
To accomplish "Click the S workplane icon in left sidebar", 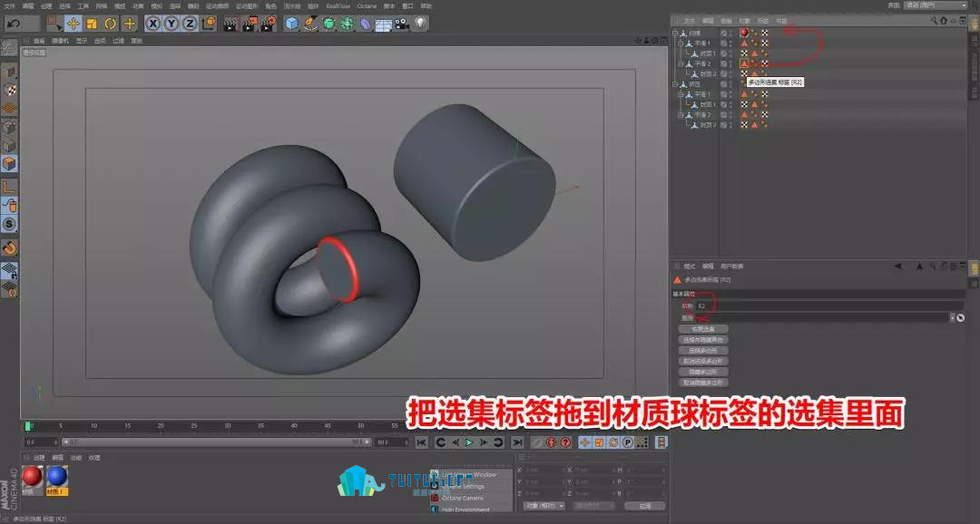I will [9, 224].
